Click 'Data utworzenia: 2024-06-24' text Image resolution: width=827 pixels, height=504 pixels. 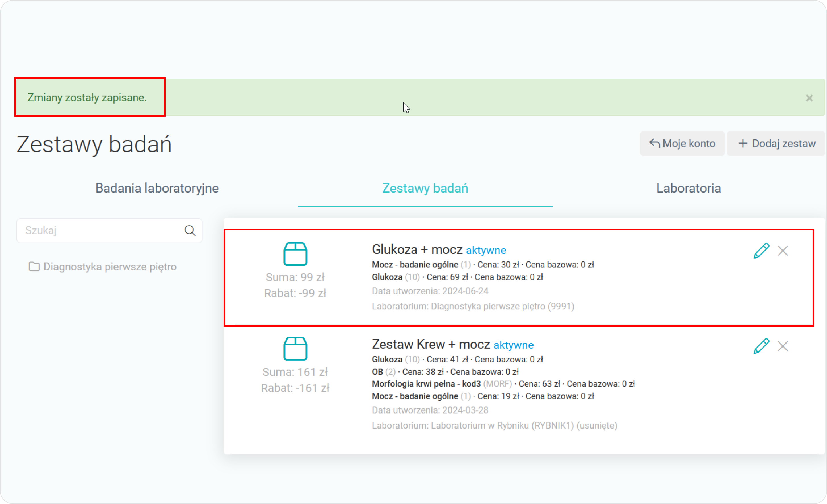pyautogui.click(x=430, y=291)
